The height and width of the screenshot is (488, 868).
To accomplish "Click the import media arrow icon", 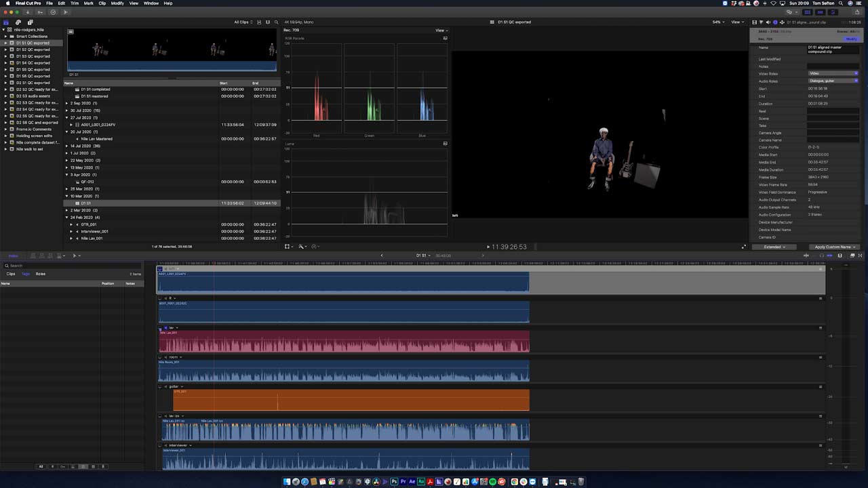I will [28, 12].
